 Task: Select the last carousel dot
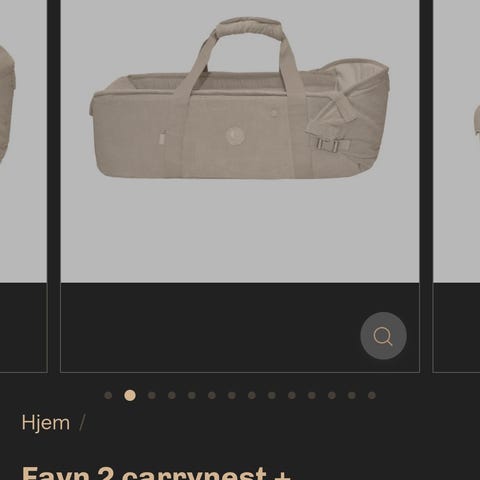pyautogui.click(x=372, y=395)
